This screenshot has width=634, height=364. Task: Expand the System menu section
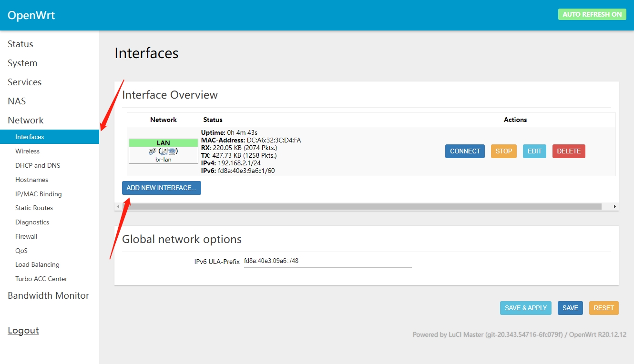[x=22, y=63]
